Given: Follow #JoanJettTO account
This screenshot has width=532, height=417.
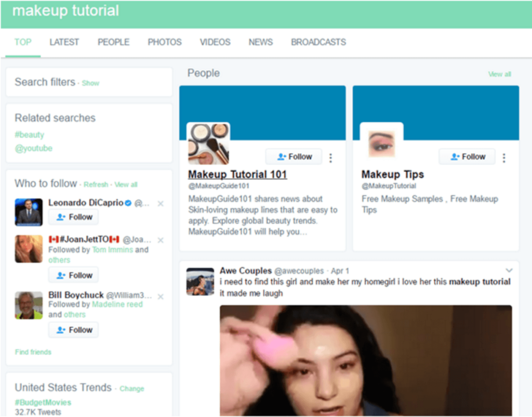Looking at the screenshot, I should click(74, 275).
